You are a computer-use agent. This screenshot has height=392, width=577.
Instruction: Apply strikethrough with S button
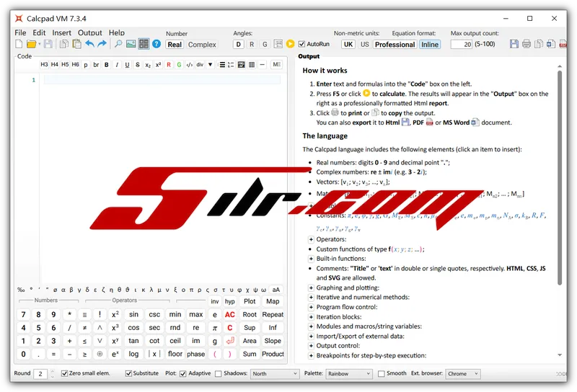tap(138, 65)
